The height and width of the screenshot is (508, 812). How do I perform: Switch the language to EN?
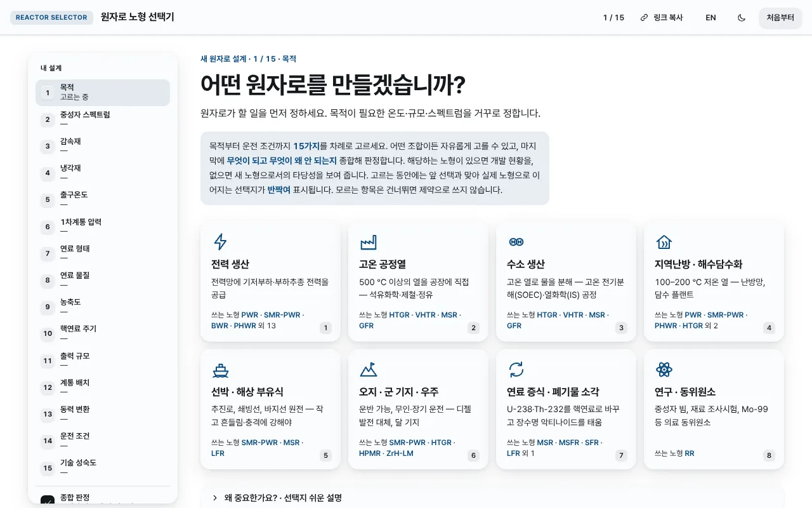point(710,18)
